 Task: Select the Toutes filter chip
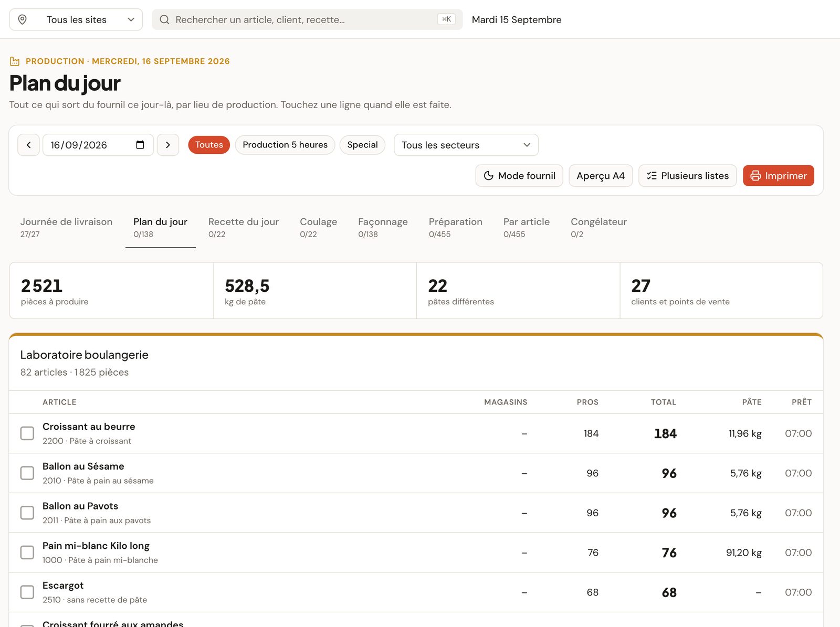click(209, 145)
